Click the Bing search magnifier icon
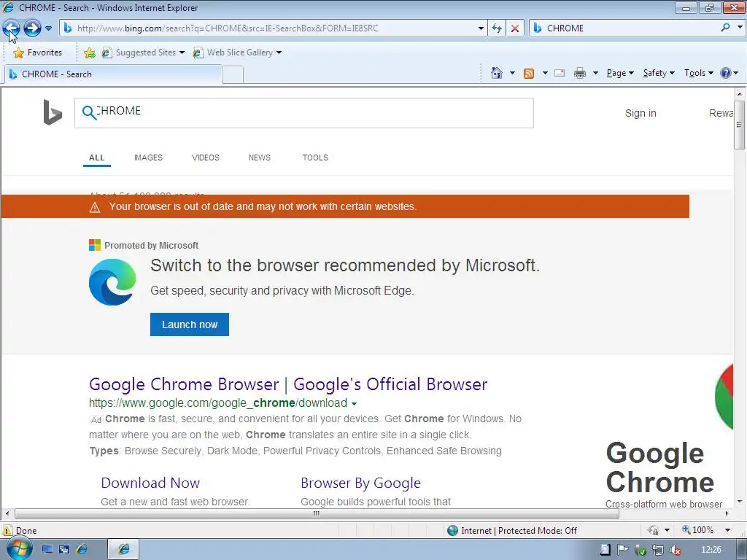747x560 pixels. (x=88, y=112)
